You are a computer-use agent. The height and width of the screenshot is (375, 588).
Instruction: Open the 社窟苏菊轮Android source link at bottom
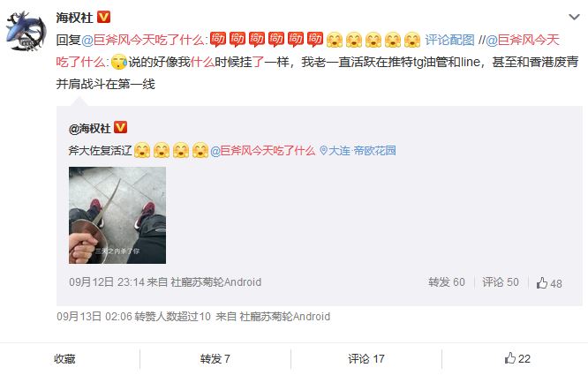coord(284,317)
